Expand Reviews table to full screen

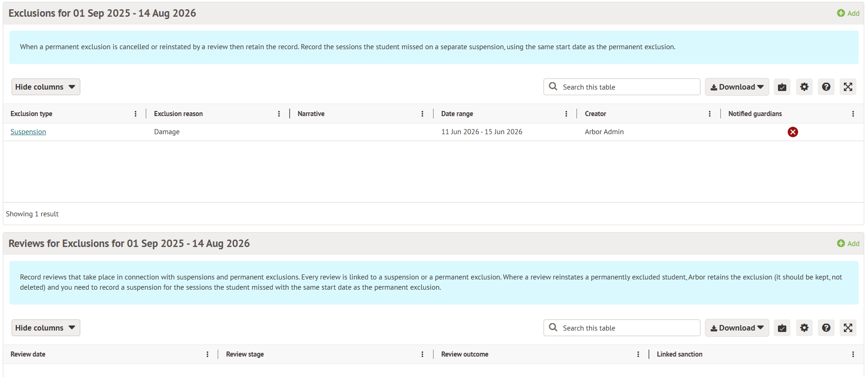[848, 328]
